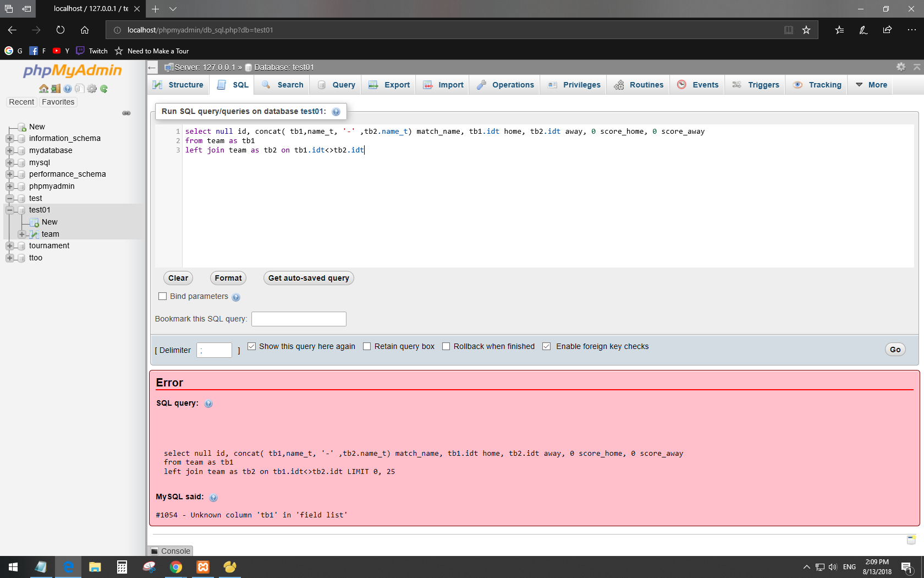Viewport: 924px width, 578px height.
Task: Open help icon next to Bind parameters
Action: (236, 297)
